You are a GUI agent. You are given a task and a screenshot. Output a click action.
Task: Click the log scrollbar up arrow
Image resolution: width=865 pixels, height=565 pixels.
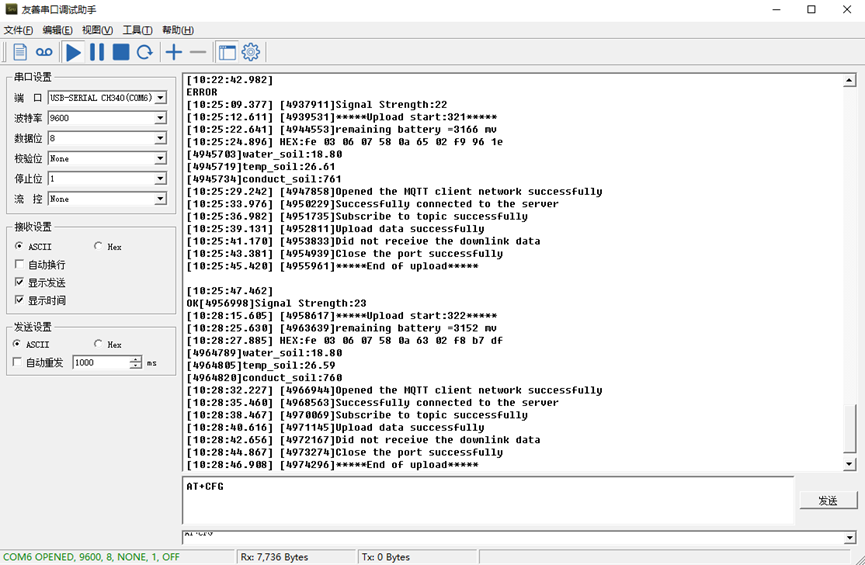click(850, 81)
